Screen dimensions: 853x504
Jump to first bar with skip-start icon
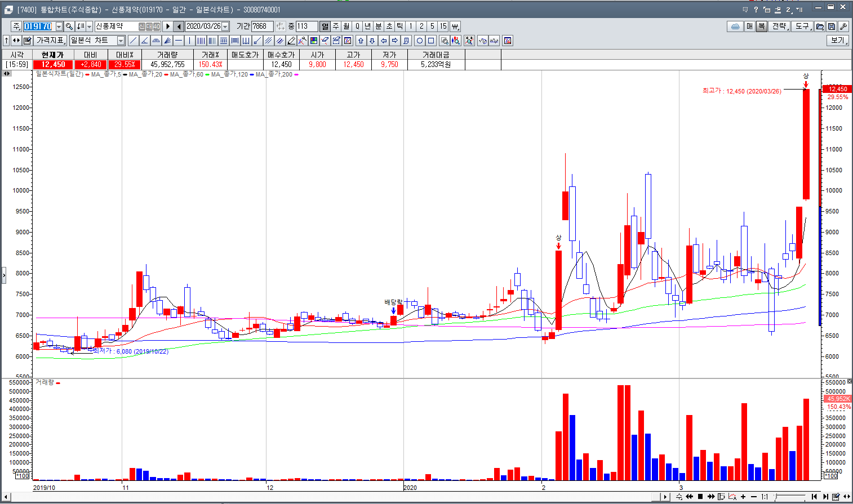pyautogui.click(x=814, y=497)
